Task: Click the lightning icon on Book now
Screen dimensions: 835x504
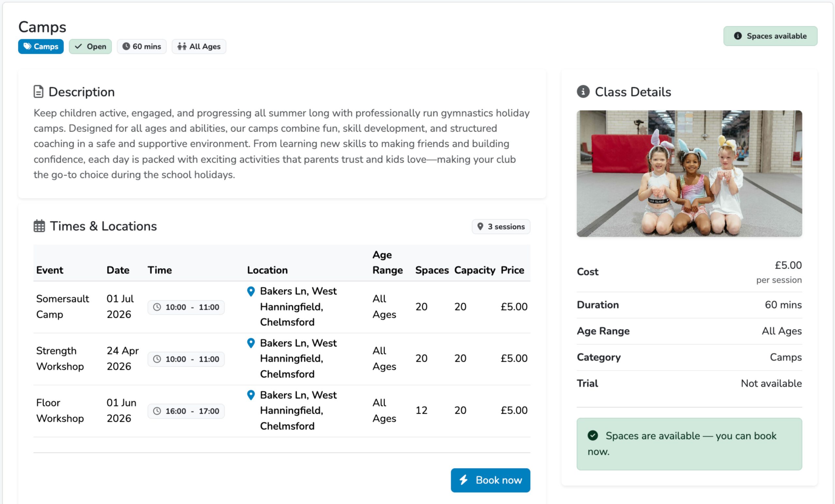Action: [x=463, y=480]
